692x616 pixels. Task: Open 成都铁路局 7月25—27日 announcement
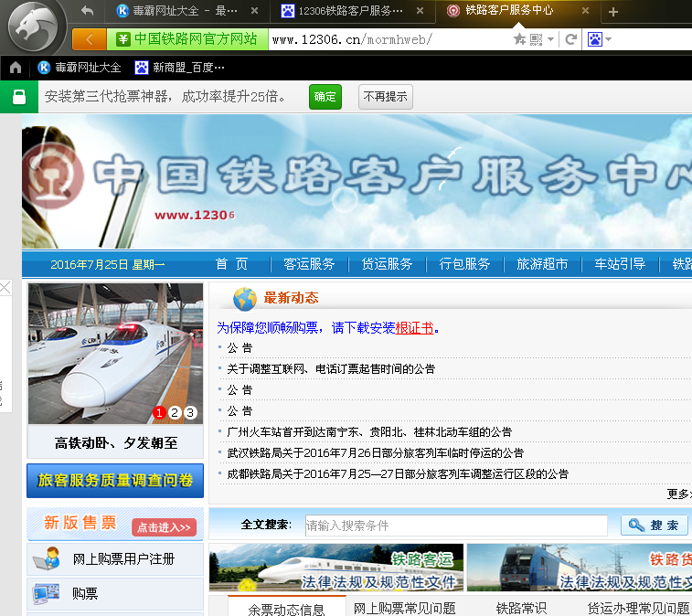pos(398,474)
